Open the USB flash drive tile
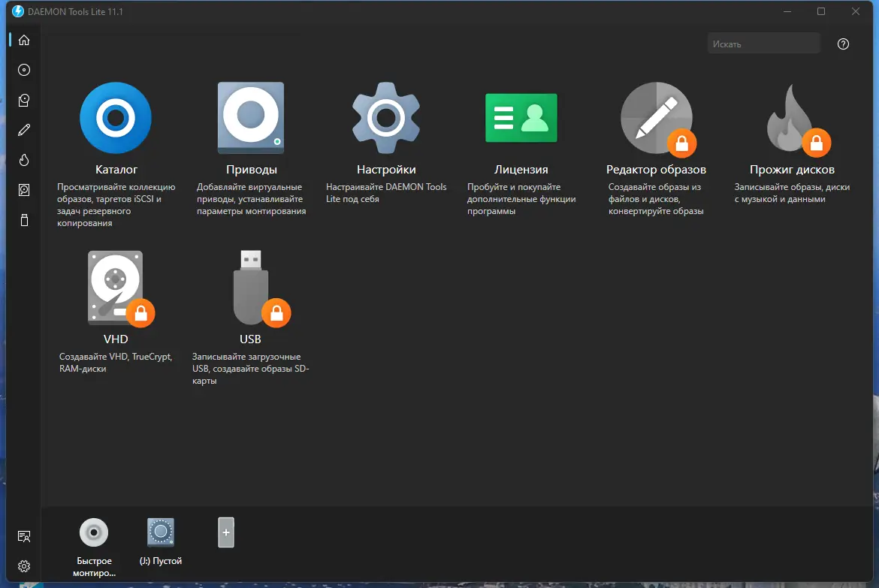Viewport: 879px width, 588px height. tap(251, 288)
